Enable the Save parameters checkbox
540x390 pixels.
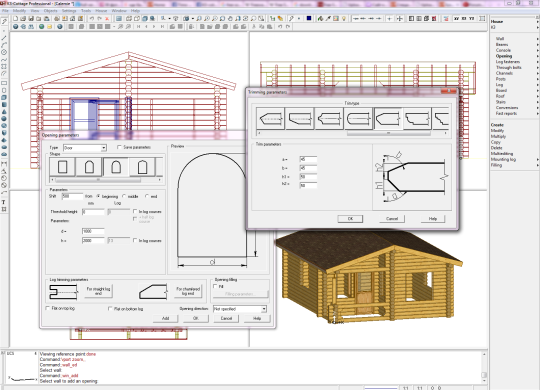click(x=119, y=147)
